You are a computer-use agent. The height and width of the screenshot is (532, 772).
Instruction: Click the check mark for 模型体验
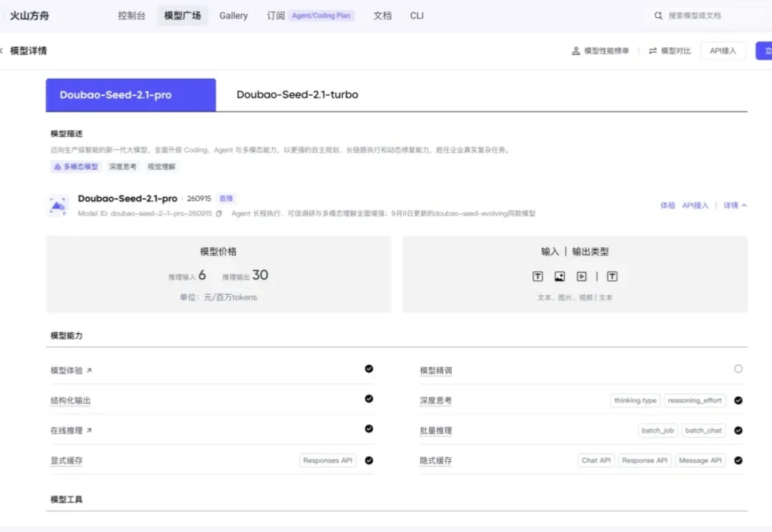[369, 368]
